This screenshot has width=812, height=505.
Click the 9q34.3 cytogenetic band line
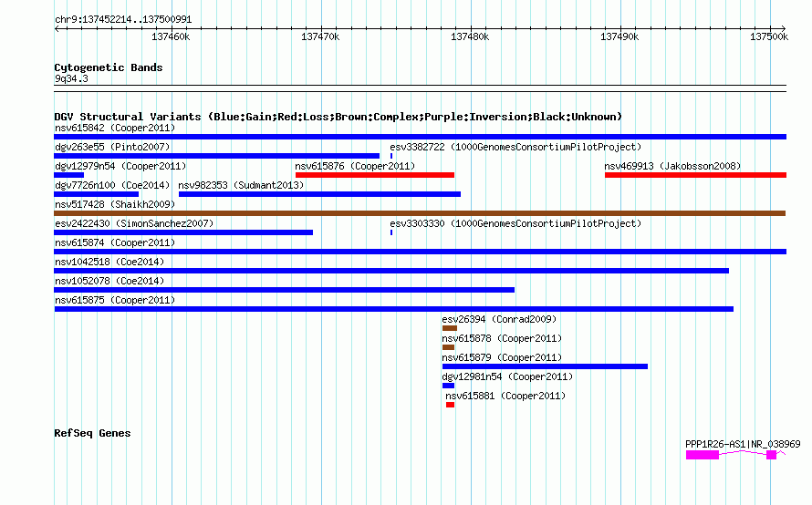(x=420, y=88)
